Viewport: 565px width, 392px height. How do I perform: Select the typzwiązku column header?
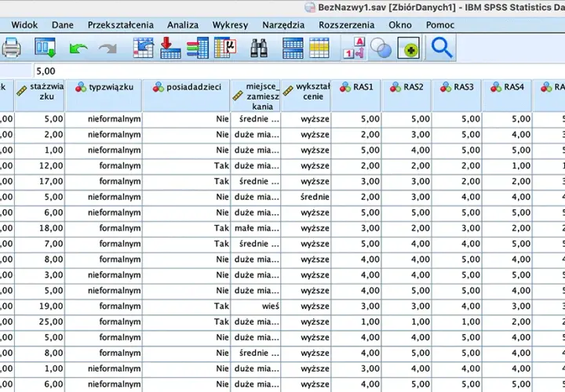click(x=104, y=96)
